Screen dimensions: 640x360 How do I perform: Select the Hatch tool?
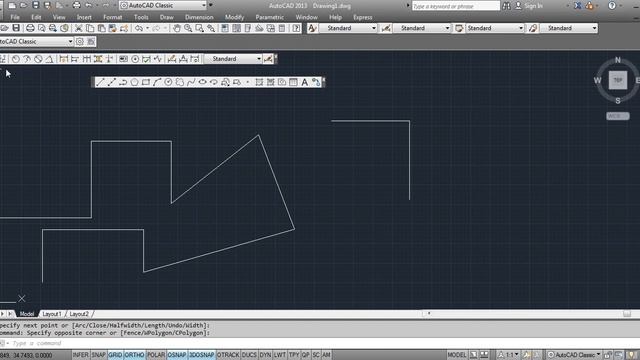[259, 82]
